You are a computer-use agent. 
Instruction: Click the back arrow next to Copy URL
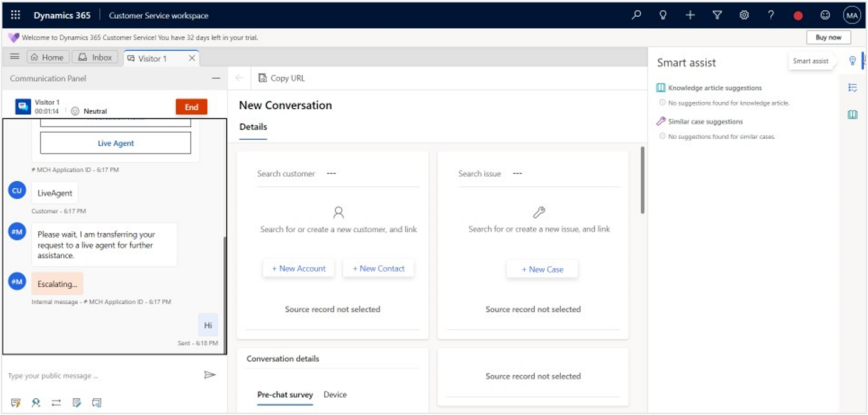[239, 78]
